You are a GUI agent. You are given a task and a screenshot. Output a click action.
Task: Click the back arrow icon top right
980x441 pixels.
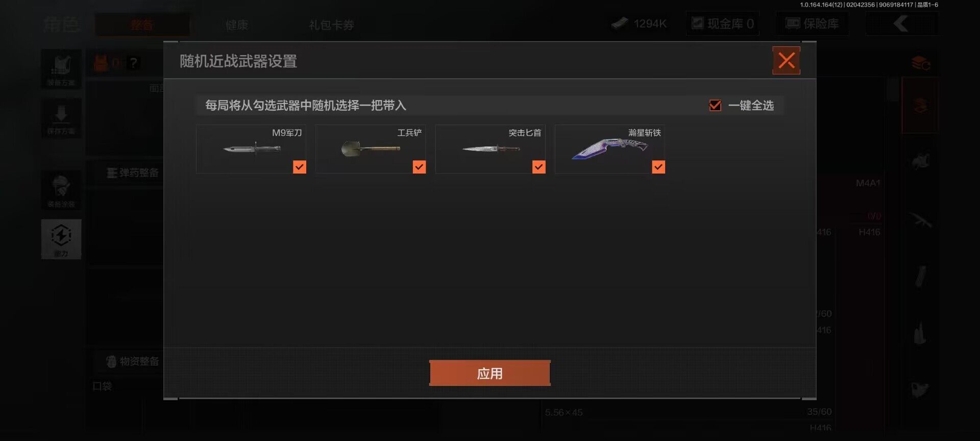(901, 23)
